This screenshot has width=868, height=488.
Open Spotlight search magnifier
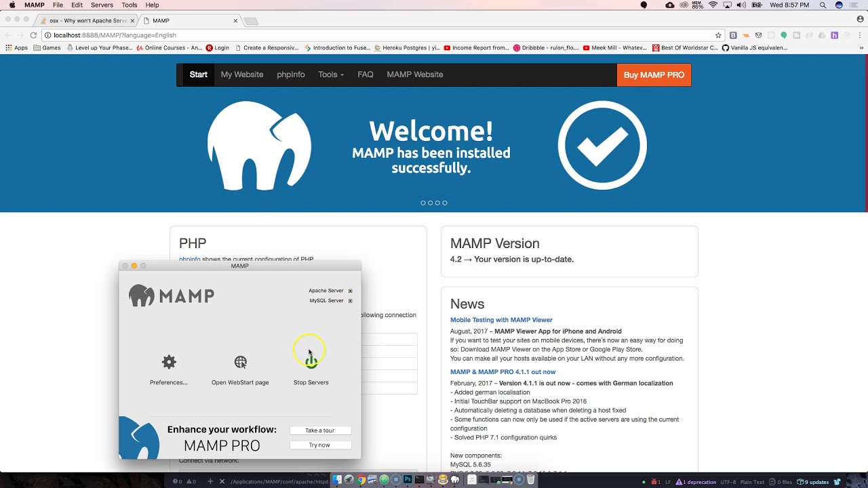[x=823, y=5]
